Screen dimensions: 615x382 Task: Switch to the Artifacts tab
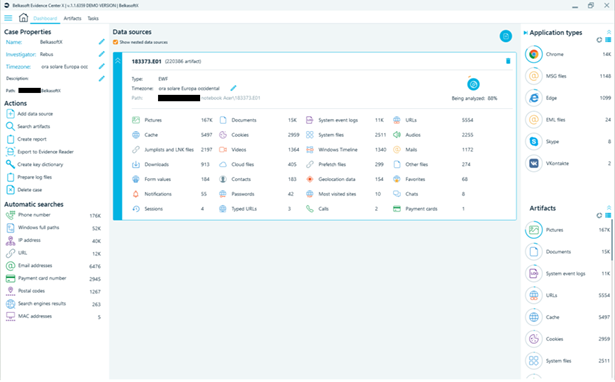click(72, 18)
